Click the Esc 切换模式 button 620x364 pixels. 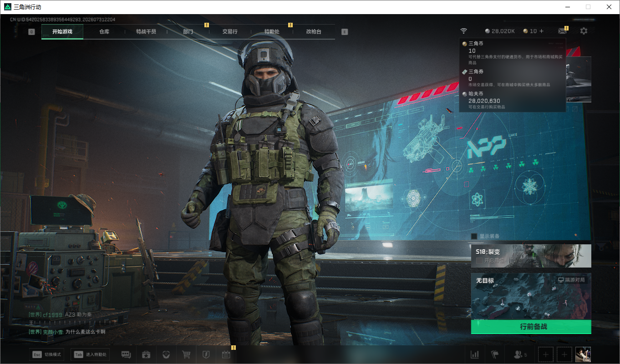[x=47, y=354]
